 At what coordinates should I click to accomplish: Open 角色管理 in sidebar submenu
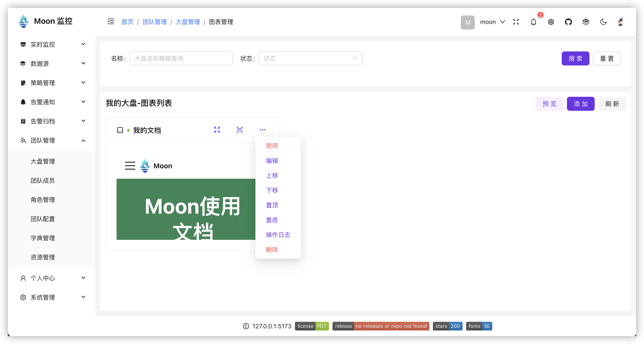click(x=43, y=200)
